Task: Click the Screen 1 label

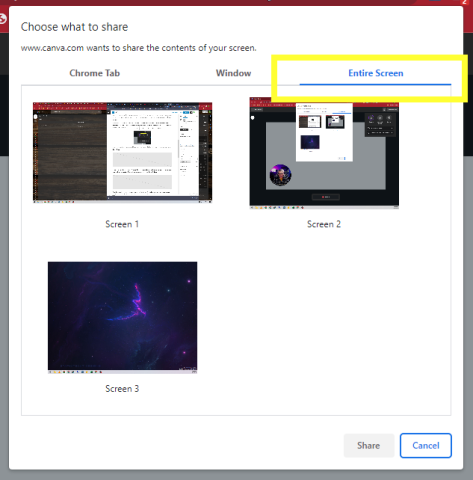Action: click(x=122, y=224)
